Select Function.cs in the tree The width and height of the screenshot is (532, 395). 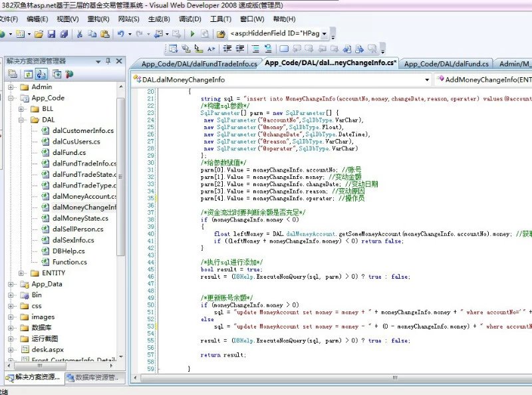70,262
